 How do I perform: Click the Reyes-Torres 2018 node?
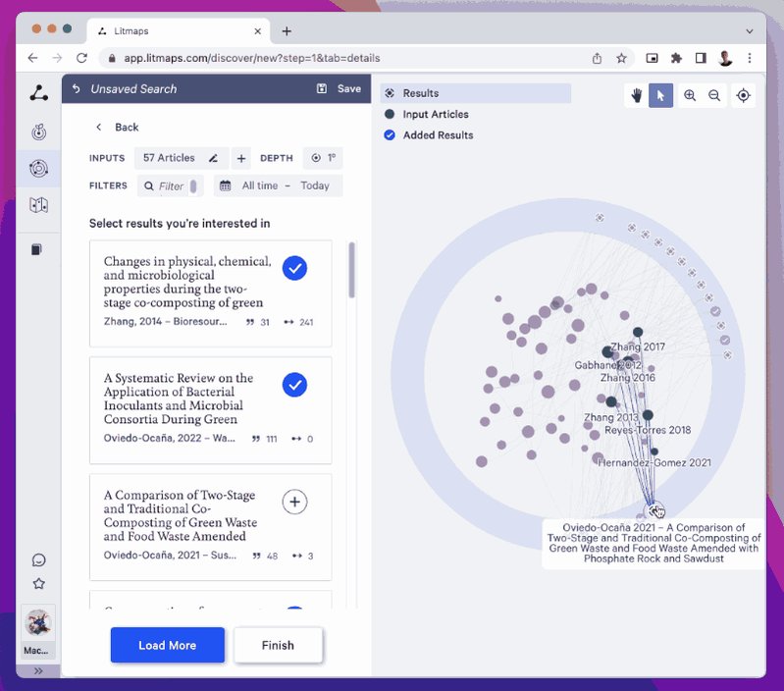pos(648,415)
